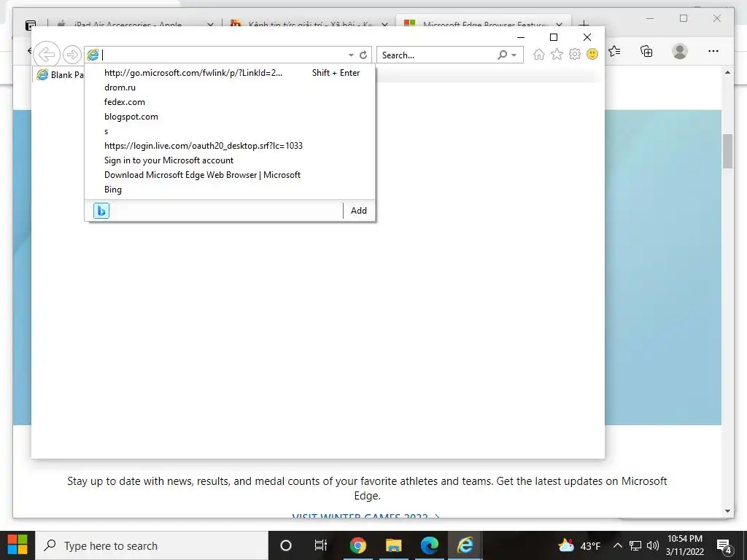The width and height of the screenshot is (747, 560).
Task: Open Edge Settings and more ellipsis
Action: point(713,51)
